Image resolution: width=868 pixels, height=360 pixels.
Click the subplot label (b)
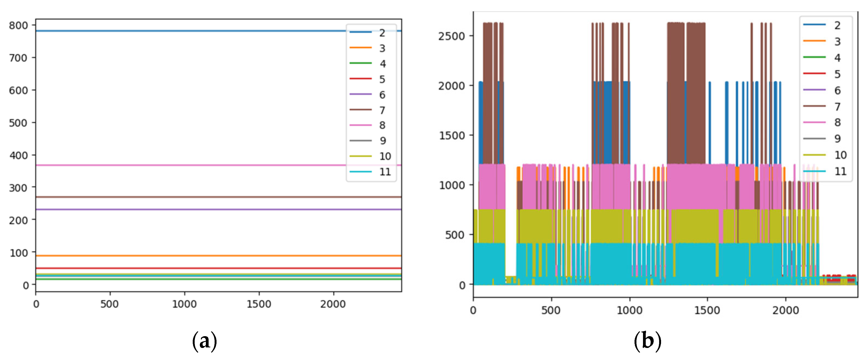click(x=647, y=341)
